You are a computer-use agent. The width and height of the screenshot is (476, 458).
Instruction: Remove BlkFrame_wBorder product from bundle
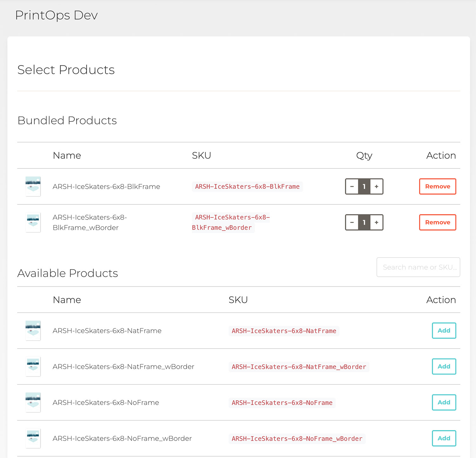[437, 222]
